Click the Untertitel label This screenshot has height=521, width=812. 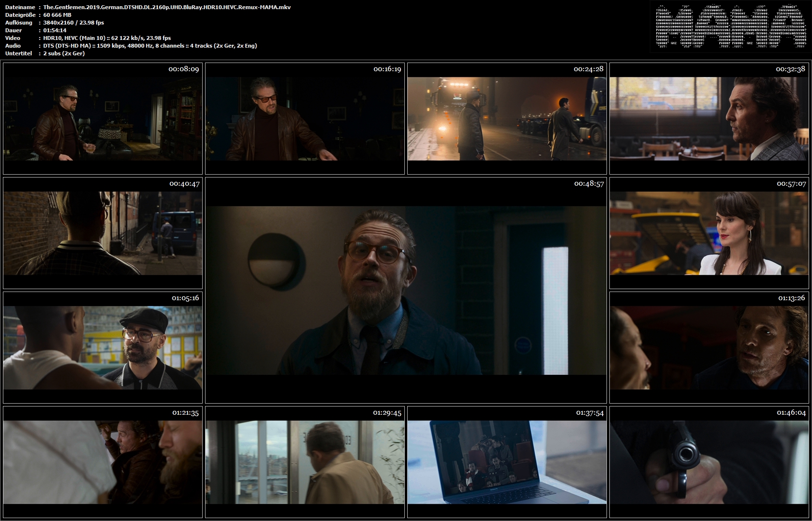click(x=19, y=53)
